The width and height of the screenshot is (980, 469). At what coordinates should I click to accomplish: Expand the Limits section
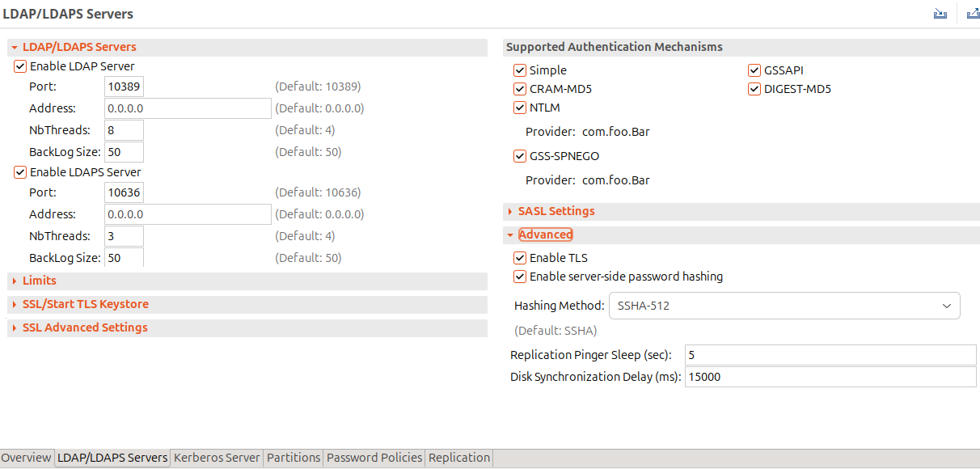click(39, 281)
